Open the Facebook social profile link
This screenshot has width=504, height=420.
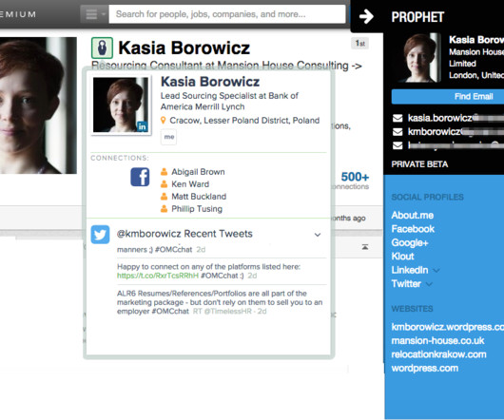(x=413, y=229)
